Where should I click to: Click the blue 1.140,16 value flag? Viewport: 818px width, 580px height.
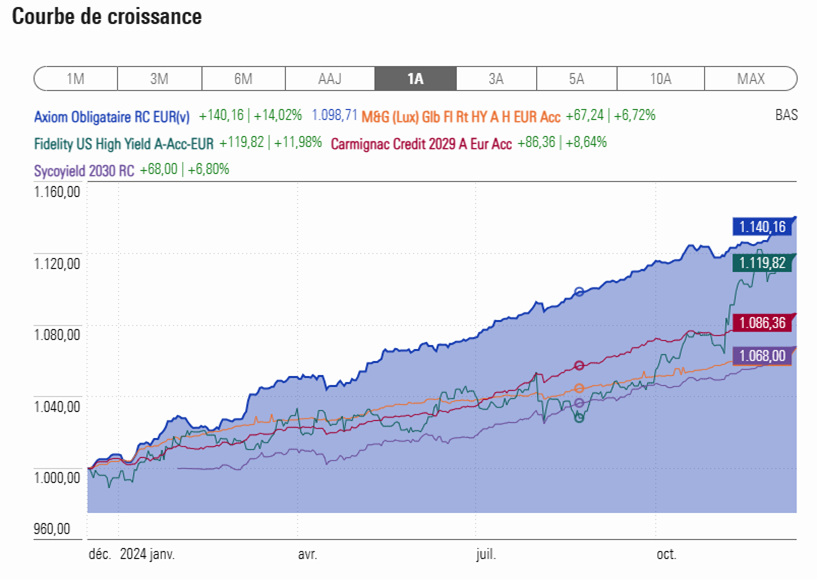pos(764,227)
